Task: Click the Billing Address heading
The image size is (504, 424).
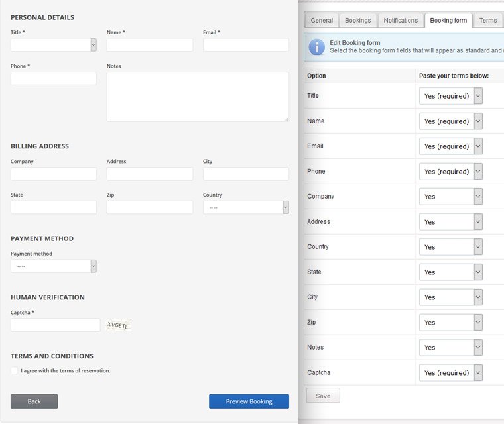Action: click(x=40, y=146)
